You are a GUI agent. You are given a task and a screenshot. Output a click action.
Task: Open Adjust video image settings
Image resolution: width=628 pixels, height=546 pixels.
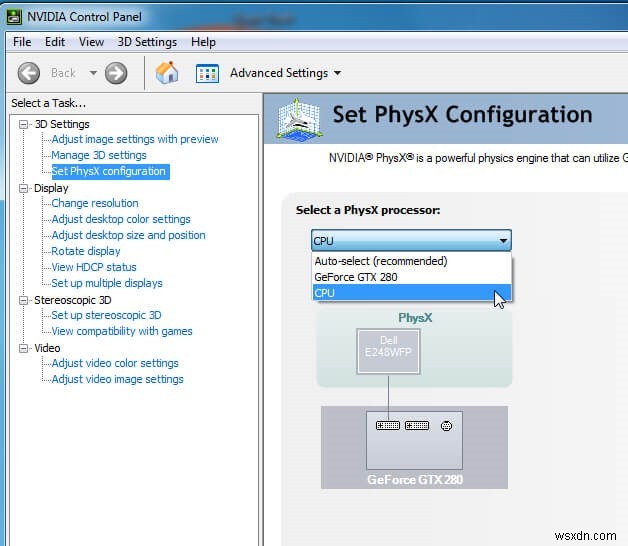click(117, 380)
